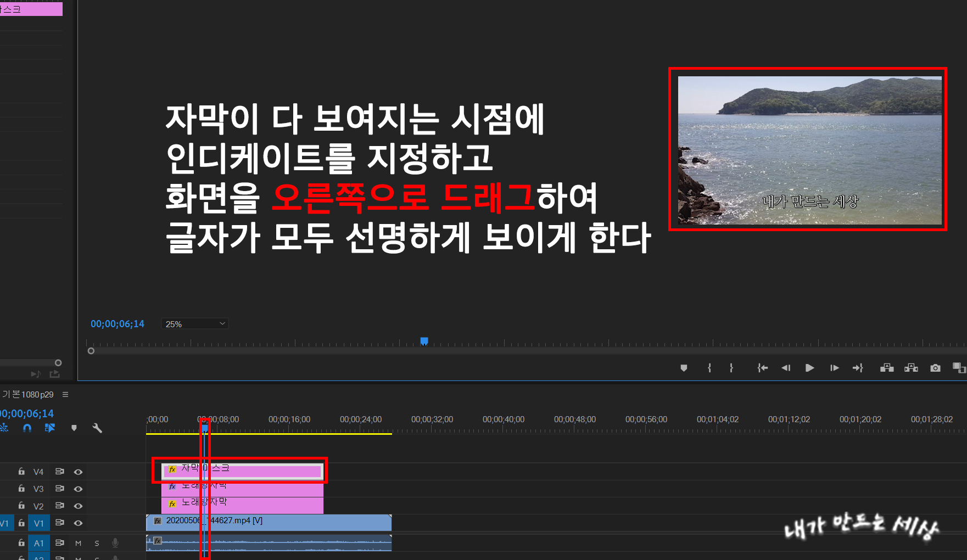Click the Program monitor timecode 00;00;06;14
This screenshot has width=967, height=560.
click(x=118, y=324)
